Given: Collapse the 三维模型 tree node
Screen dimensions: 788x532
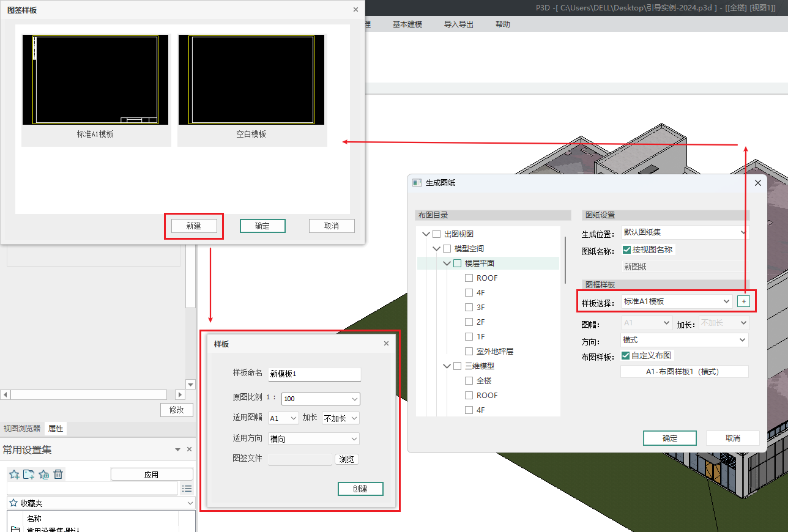Looking at the screenshot, I should coord(447,366).
